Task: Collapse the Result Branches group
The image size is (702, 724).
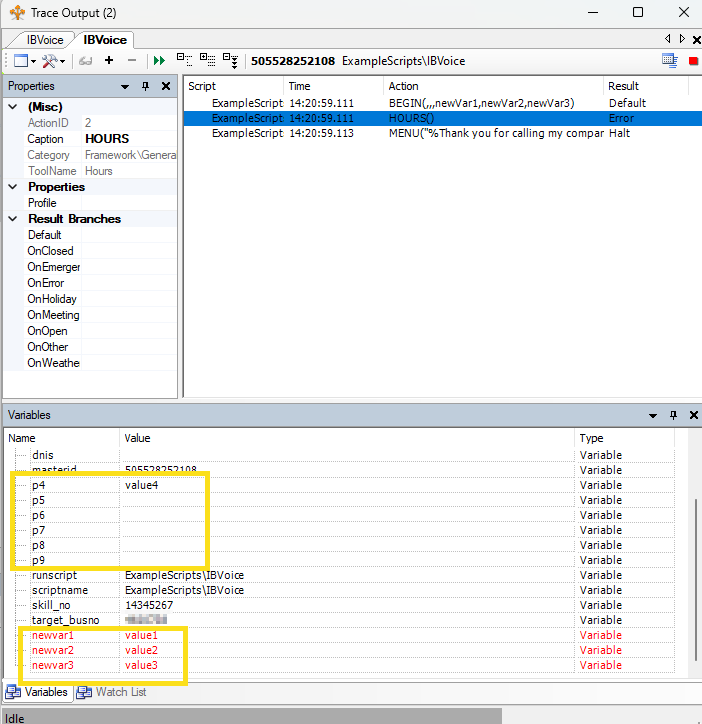Action: coord(14,219)
